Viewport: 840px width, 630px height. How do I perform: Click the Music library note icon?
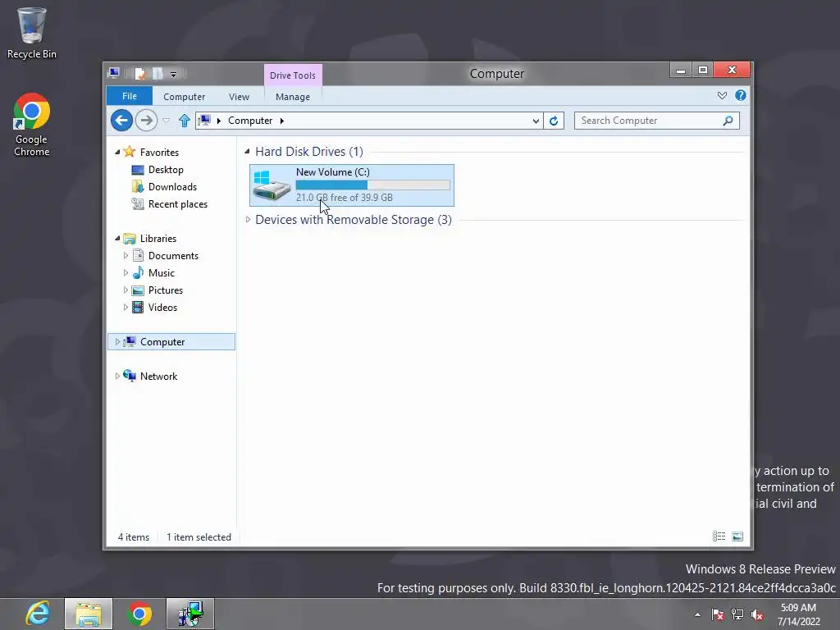(x=138, y=272)
